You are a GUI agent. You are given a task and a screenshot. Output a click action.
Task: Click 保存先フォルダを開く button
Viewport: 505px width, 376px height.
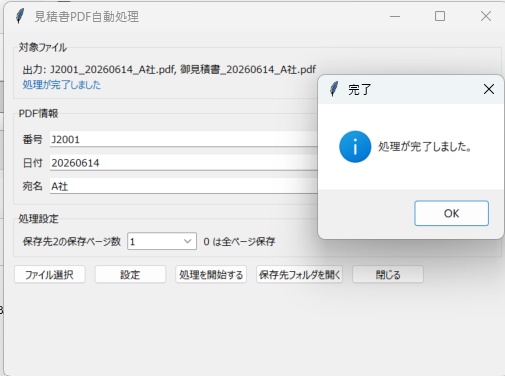[299, 275]
